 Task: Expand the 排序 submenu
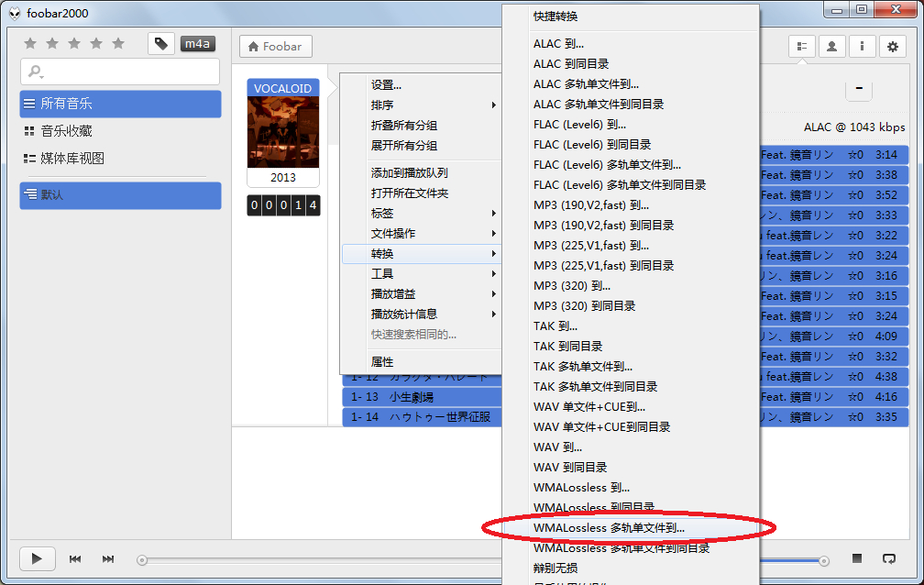point(422,105)
